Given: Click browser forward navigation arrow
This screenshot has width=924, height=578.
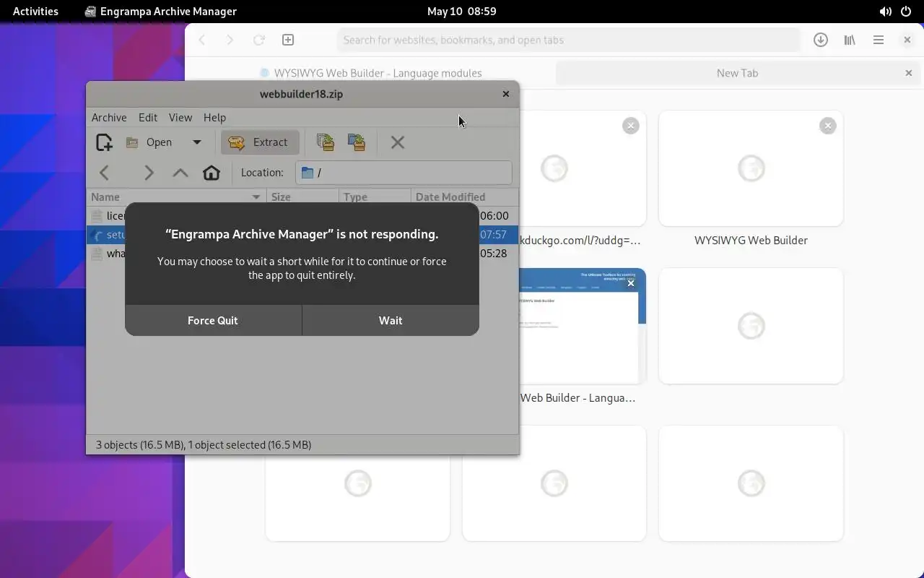Looking at the screenshot, I should 230,40.
